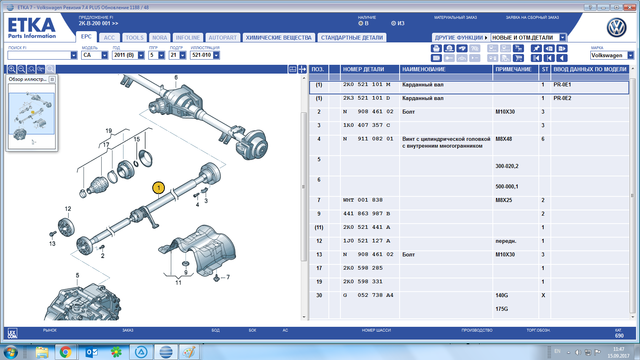Zoom in on the illustration
640x360 pixels.
(x=12, y=69)
